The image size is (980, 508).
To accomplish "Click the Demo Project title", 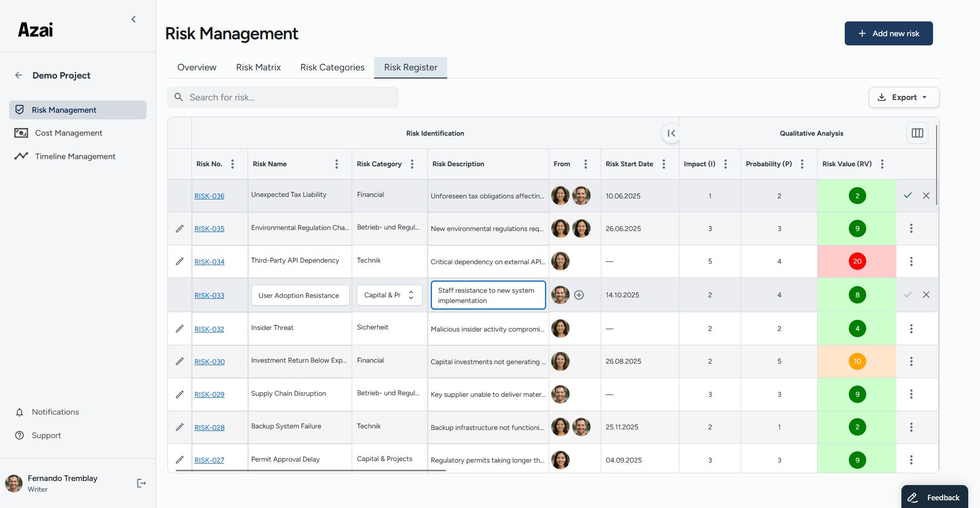I will coord(61,75).
